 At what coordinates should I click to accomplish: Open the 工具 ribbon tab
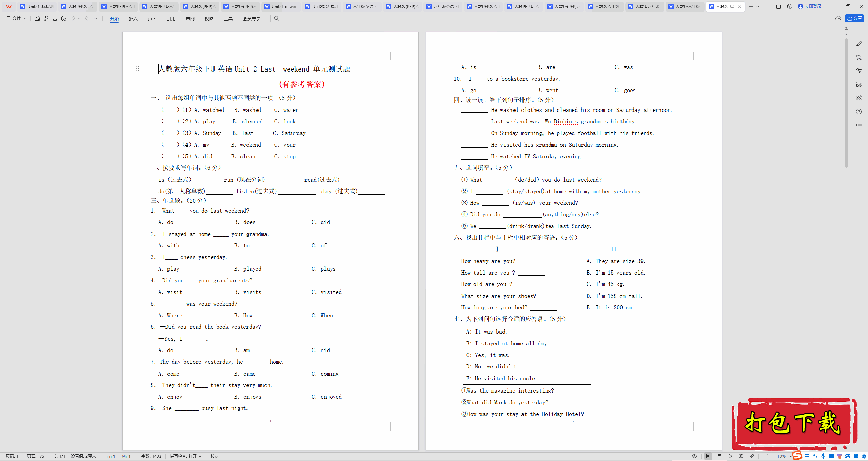pyautogui.click(x=228, y=19)
